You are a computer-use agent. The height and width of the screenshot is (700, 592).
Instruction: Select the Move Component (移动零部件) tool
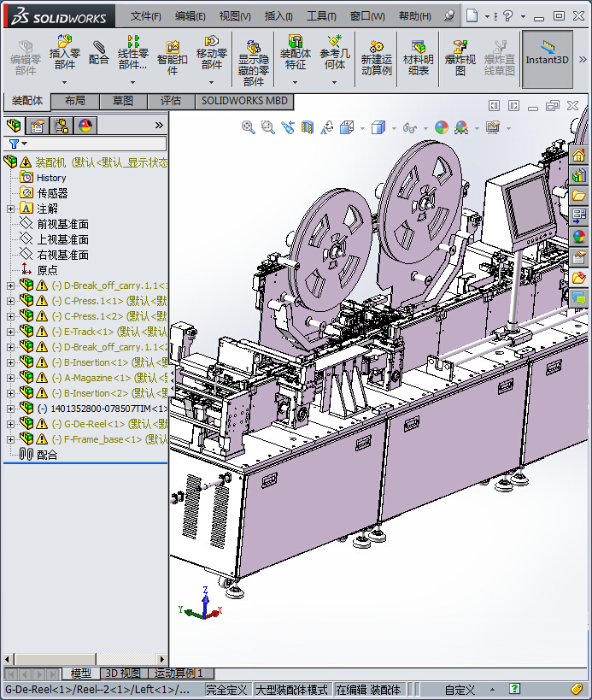(212, 52)
